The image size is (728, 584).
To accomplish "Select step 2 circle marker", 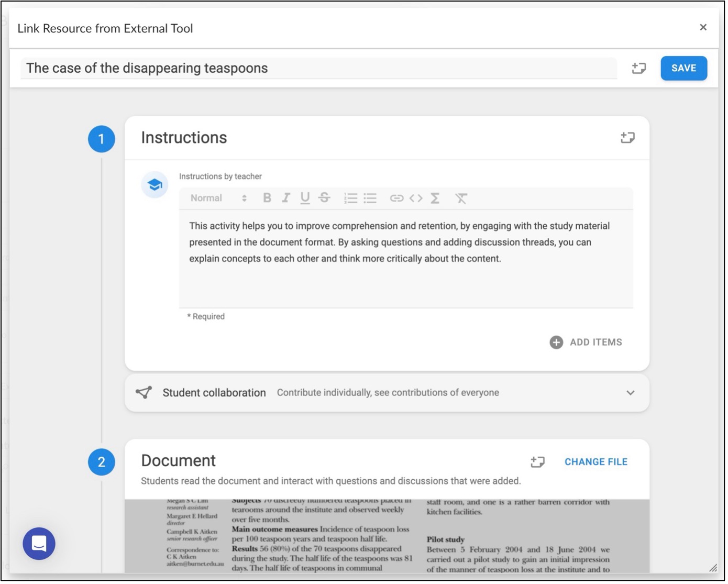I will [x=102, y=462].
